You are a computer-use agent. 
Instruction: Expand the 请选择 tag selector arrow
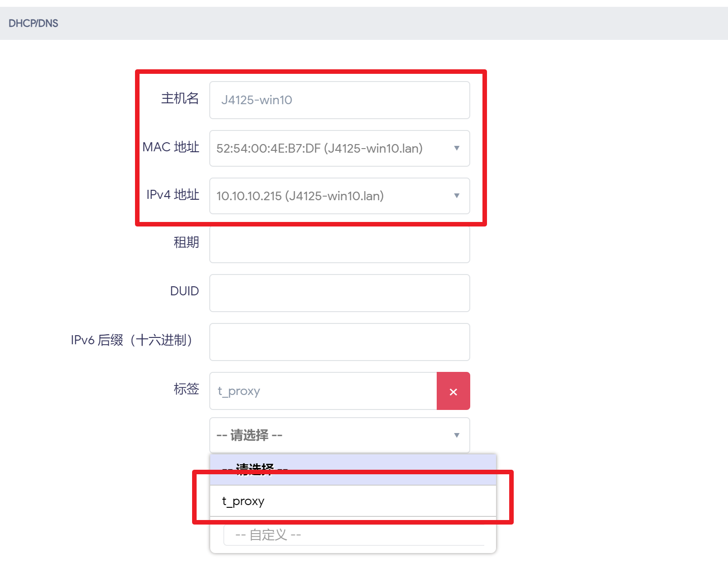pyautogui.click(x=457, y=435)
